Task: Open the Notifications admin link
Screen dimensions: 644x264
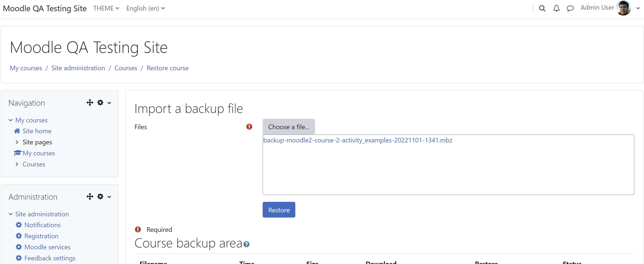Action: click(43, 225)
